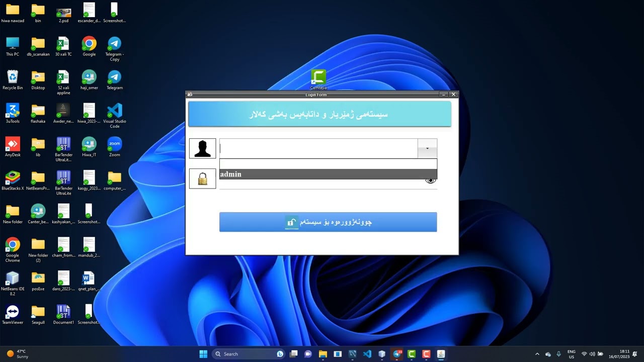
Task: Open the flashaka folder
Action: click(38, 113)
